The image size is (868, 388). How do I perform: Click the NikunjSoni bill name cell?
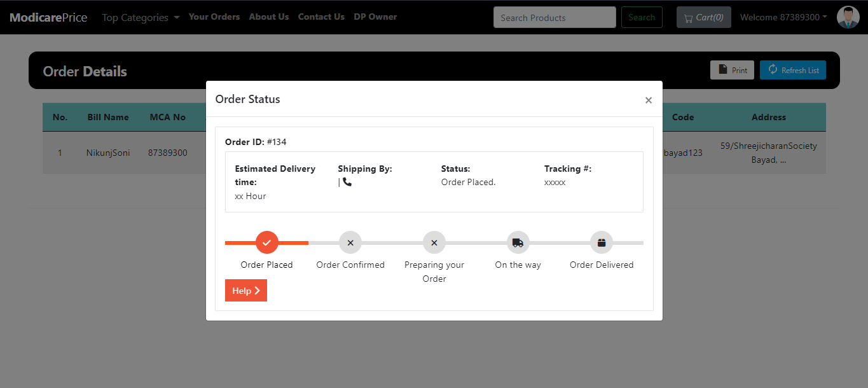click(x=108, y=153)
